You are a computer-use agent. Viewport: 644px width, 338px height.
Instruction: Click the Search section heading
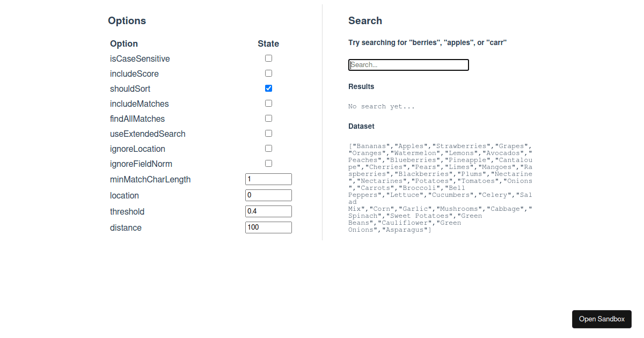click(365, 21)
